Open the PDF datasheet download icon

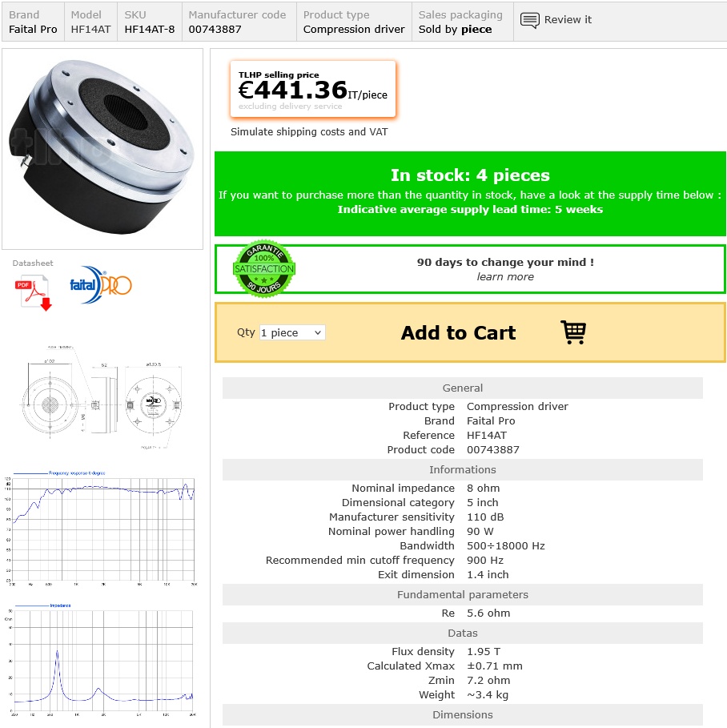(34, 292)
